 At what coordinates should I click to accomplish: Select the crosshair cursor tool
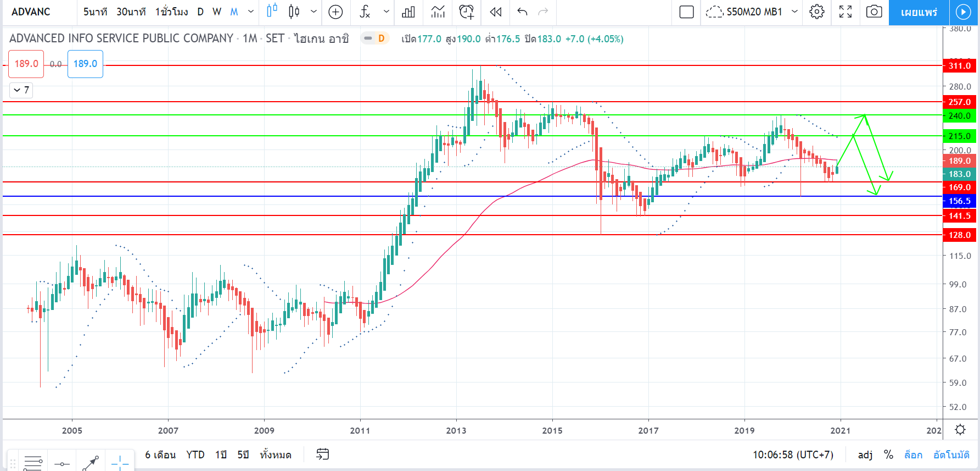click(x=120, y=463)
